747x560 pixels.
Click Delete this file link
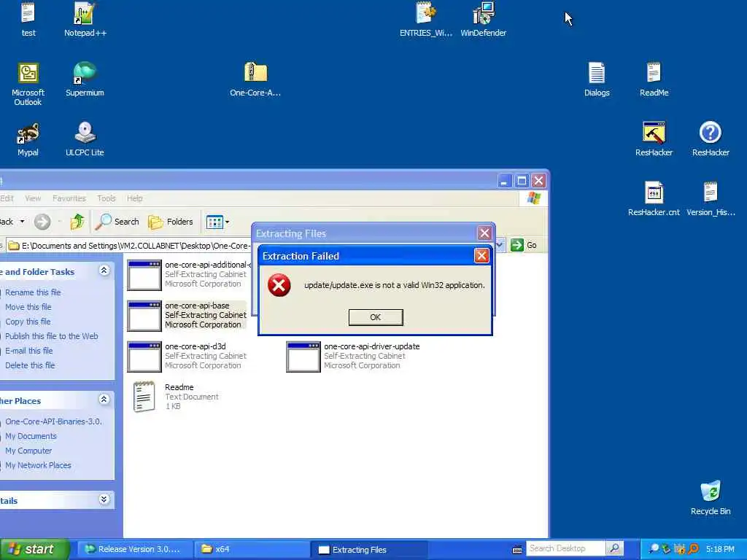click(x=30, y=366)
